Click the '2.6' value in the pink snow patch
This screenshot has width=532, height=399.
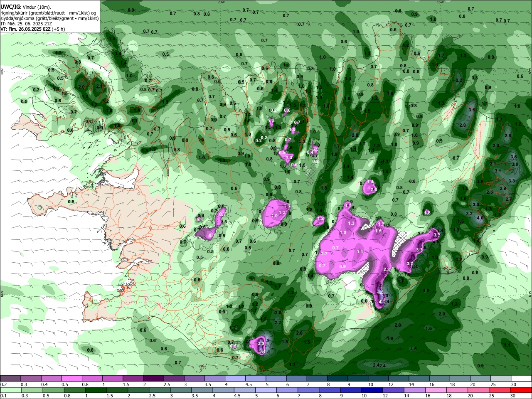click(374, 190)
